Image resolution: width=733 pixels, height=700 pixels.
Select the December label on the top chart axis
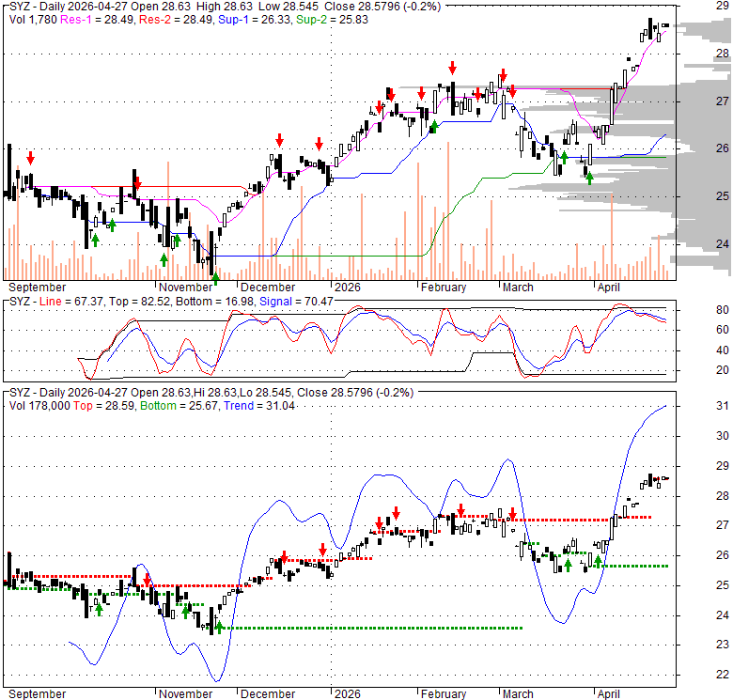pos(268,287)
